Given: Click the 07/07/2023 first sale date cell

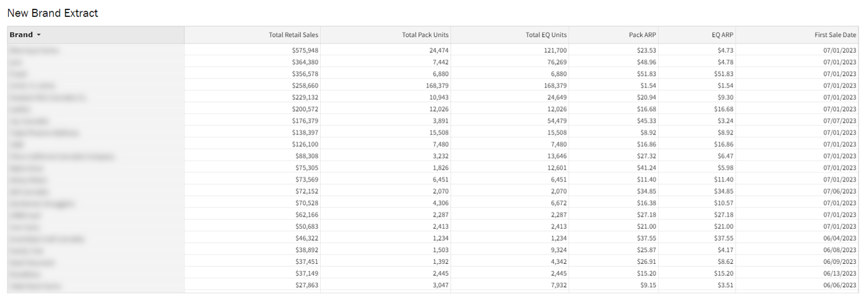Looking at the screenshot, I should [x=839, y=121].
